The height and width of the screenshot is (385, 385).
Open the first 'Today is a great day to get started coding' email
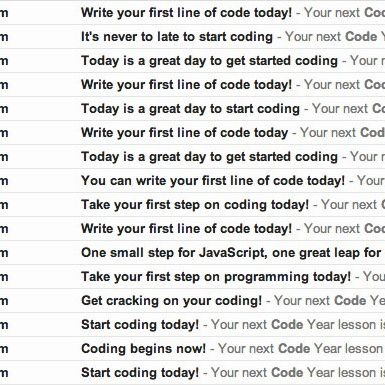pyautogui.click(x=209, y=61)
